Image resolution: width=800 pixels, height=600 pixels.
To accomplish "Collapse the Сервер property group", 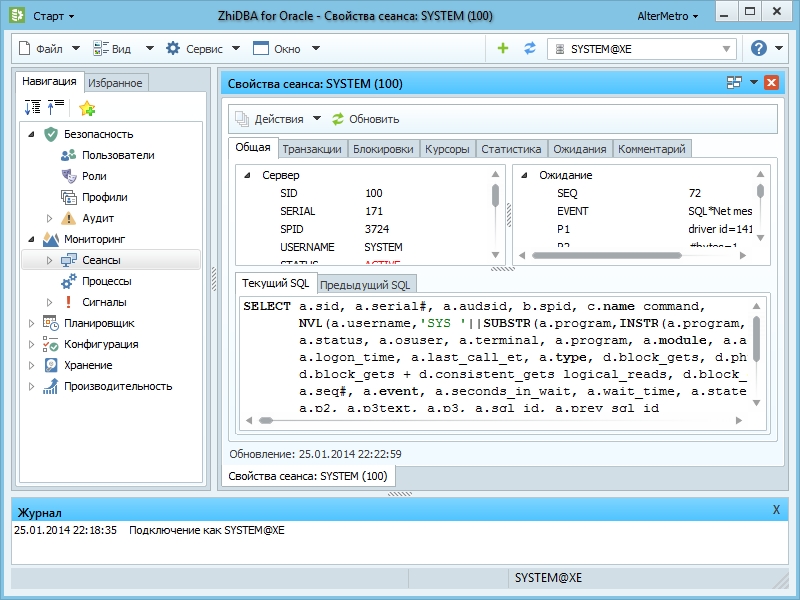I will pos(247,175).
